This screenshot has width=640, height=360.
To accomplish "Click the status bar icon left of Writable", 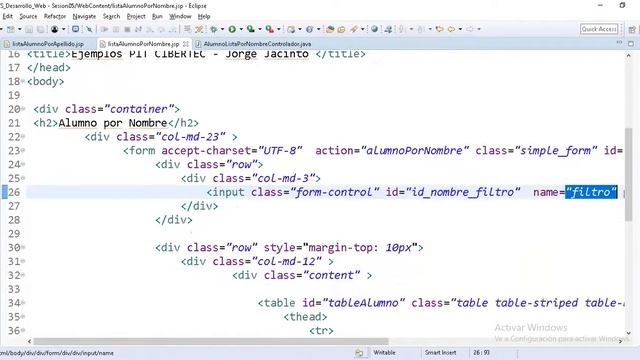I will click(x=359, y=353).
